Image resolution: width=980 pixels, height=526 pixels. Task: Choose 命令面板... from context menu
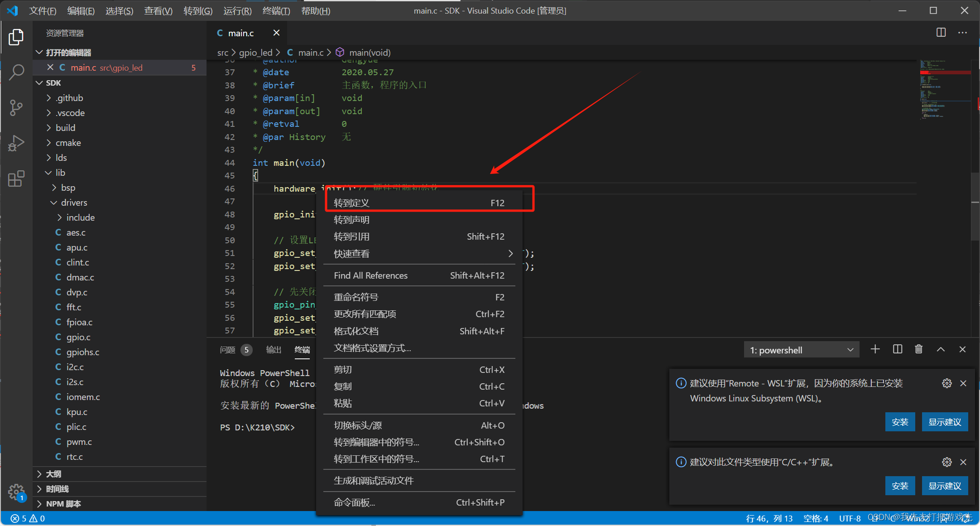point(419,502)
